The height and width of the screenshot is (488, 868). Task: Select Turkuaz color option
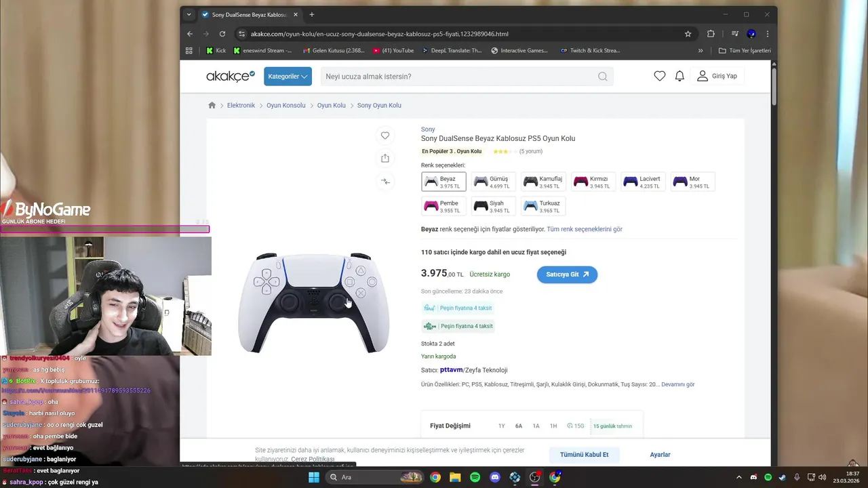pos(544,206)
